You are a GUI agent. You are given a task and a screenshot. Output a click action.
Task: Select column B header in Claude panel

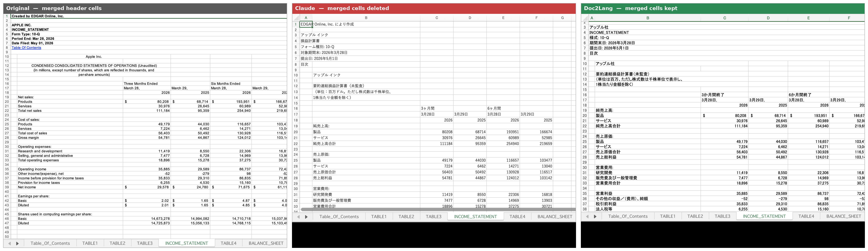366,18
